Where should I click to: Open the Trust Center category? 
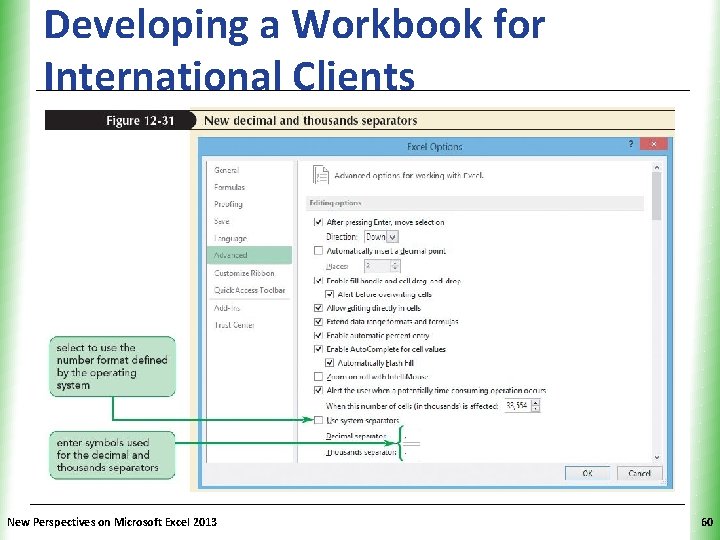(x=234, y=325)
